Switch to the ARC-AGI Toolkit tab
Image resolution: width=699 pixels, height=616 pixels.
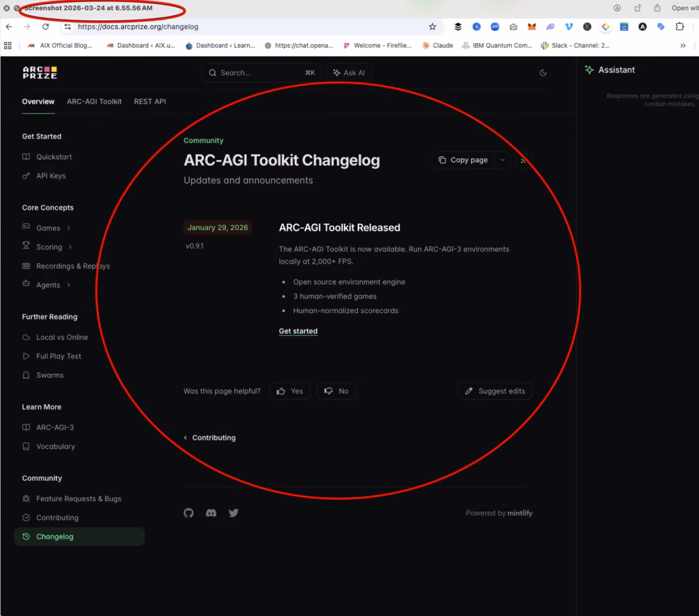[x=94, y=102]
